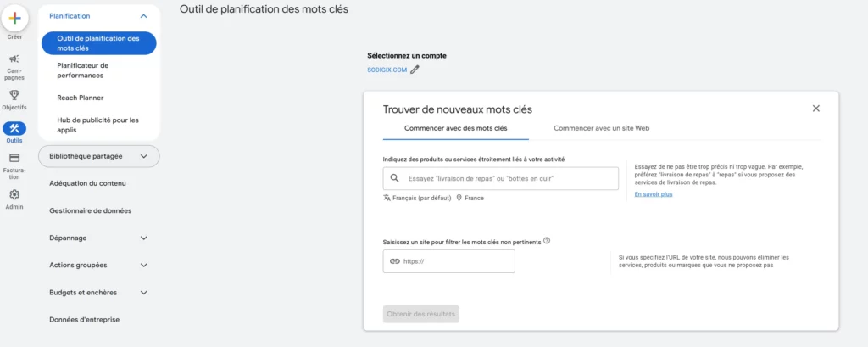Select Outil de planification des mots clés
Screen dimensions: 868x347
click(x=98, y=43)
